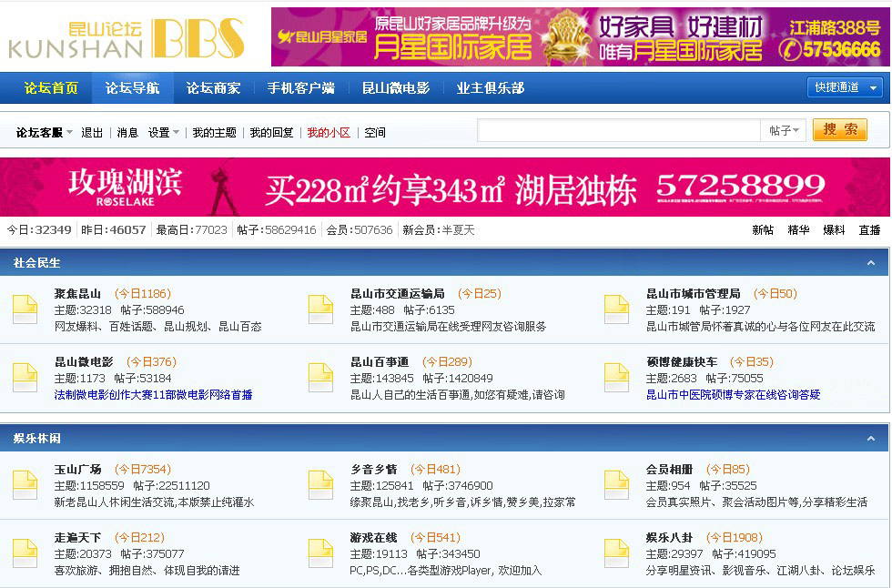The height and width of the screenshot is (588, 892).
Task: Show 新帖 new posts
Action: tap(763, 229)
